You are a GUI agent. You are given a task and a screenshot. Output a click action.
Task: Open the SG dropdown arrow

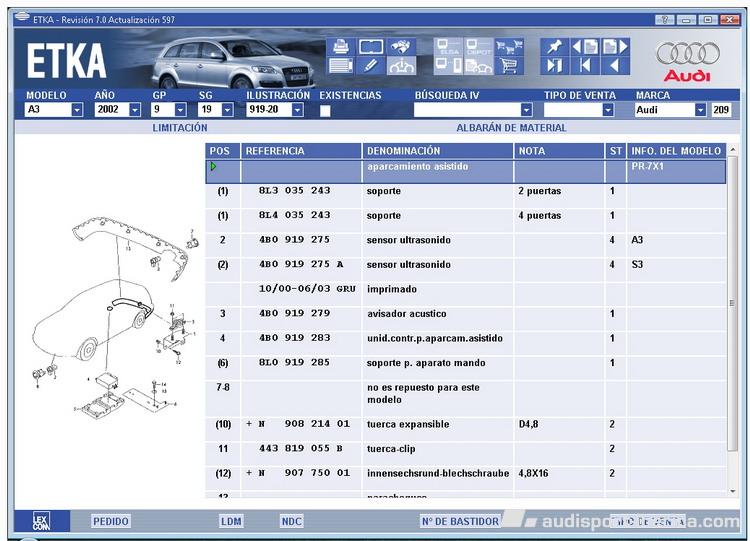click(x=228, y=110)
